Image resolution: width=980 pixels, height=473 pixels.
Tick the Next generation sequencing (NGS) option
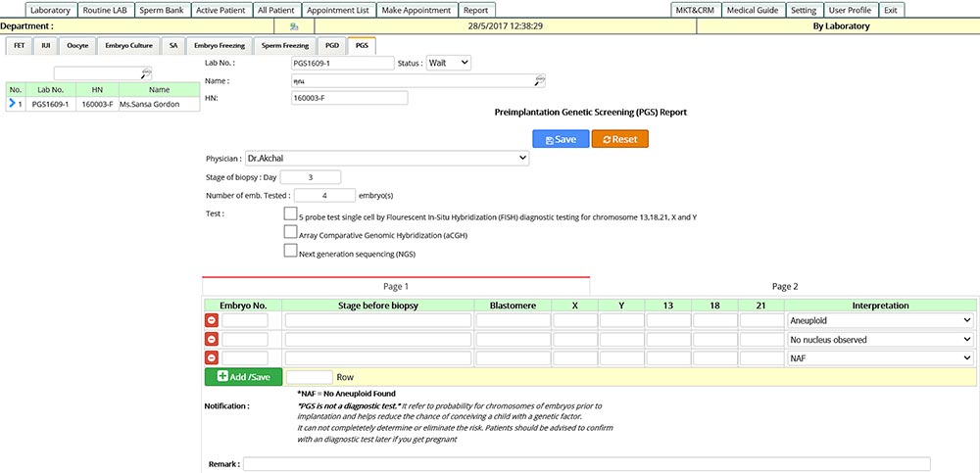click(290, 251)
